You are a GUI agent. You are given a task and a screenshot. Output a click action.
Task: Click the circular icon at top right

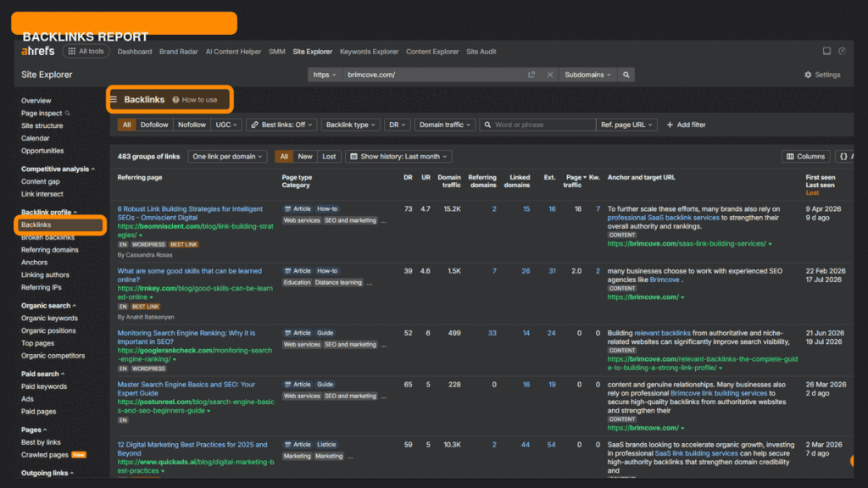click(x=842, y=51)
